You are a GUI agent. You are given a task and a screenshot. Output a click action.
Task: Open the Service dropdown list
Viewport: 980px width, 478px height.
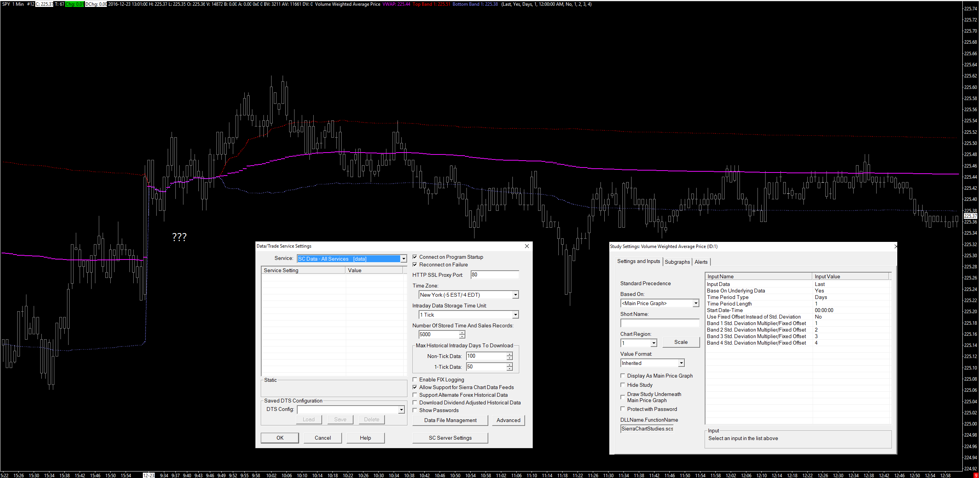tap(403, 259)
